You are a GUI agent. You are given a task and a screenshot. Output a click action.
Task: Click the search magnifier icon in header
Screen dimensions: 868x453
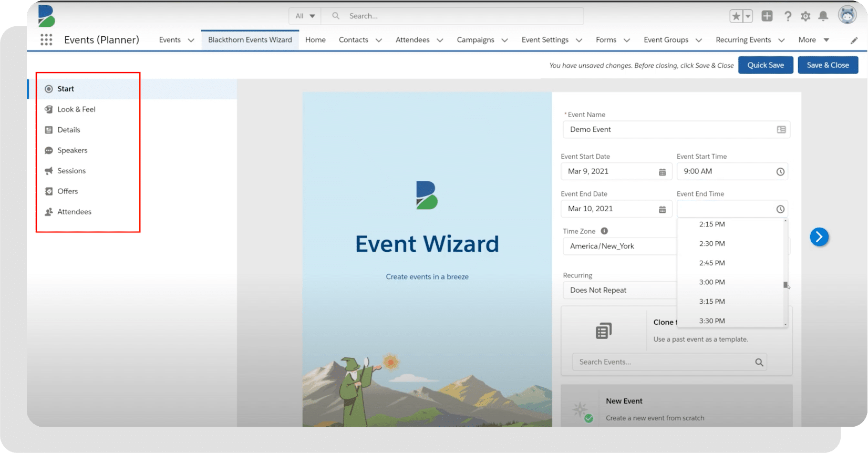(x=336, y=16)
